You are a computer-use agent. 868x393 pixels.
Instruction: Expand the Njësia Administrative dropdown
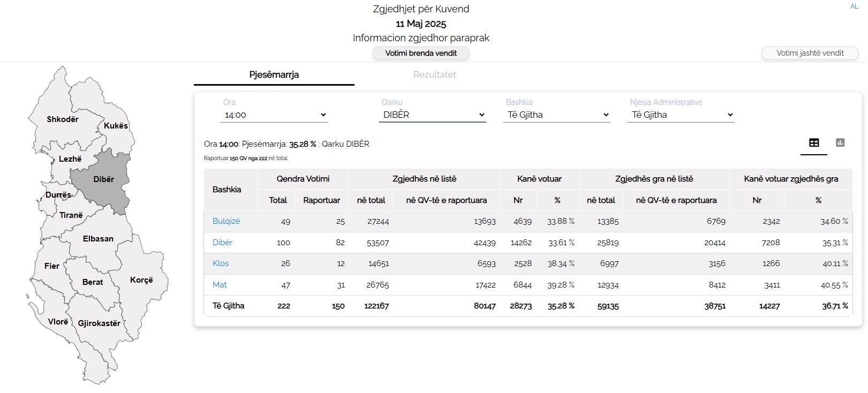click(x=681, y=115)
